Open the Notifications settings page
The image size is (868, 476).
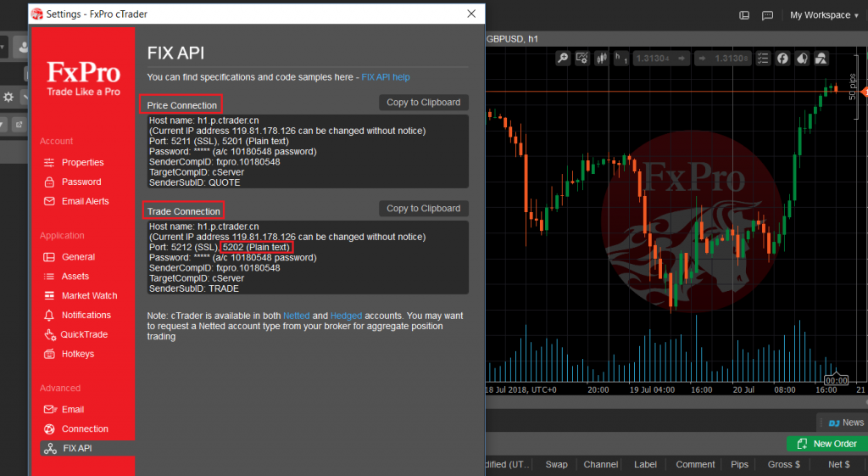(77, 316)
